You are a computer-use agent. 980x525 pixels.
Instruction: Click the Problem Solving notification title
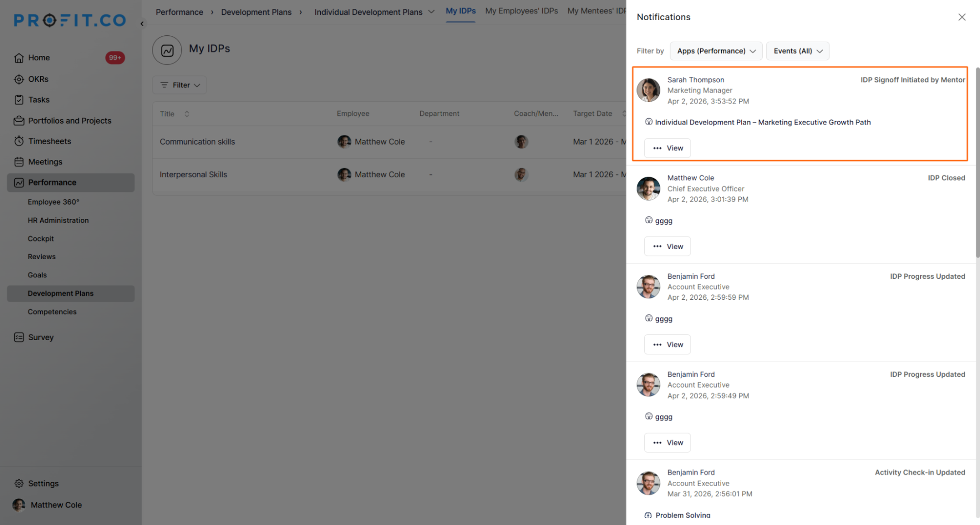(x=683, y=515)
